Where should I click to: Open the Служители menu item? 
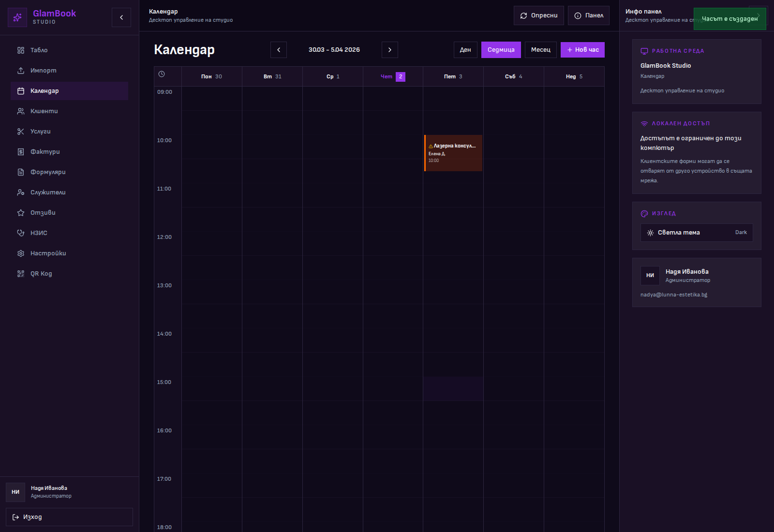coord(48,192)
